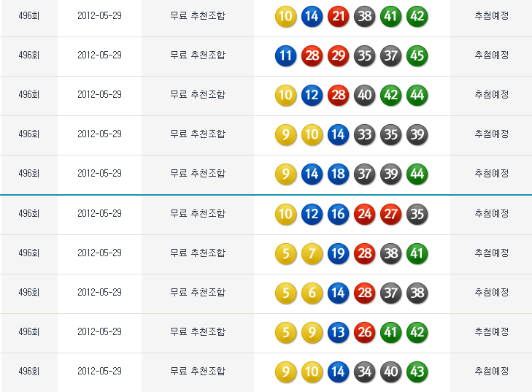Screen dimensions: 532x392
Task: Click 추첨예정 in the row with ball 45
Action: (x=492, y=55)
